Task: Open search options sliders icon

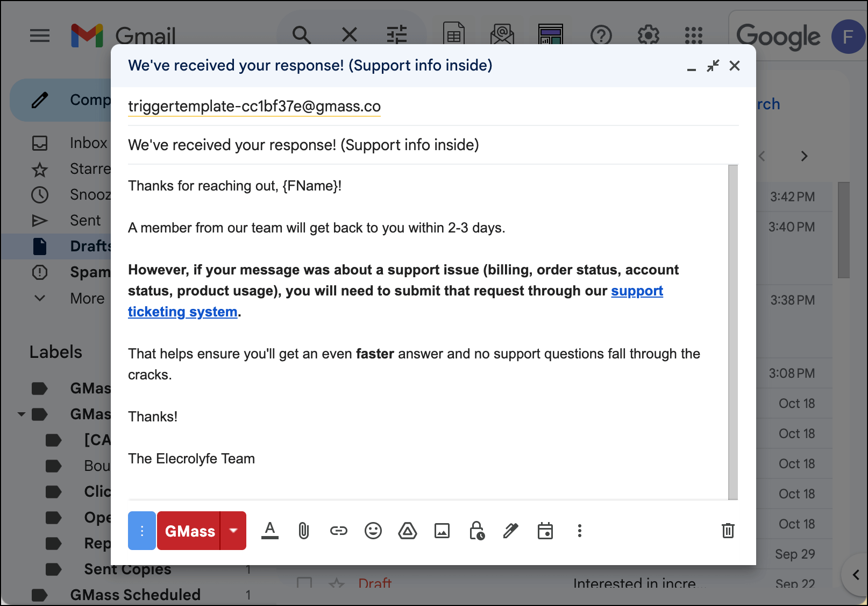Action: (397, 36)
